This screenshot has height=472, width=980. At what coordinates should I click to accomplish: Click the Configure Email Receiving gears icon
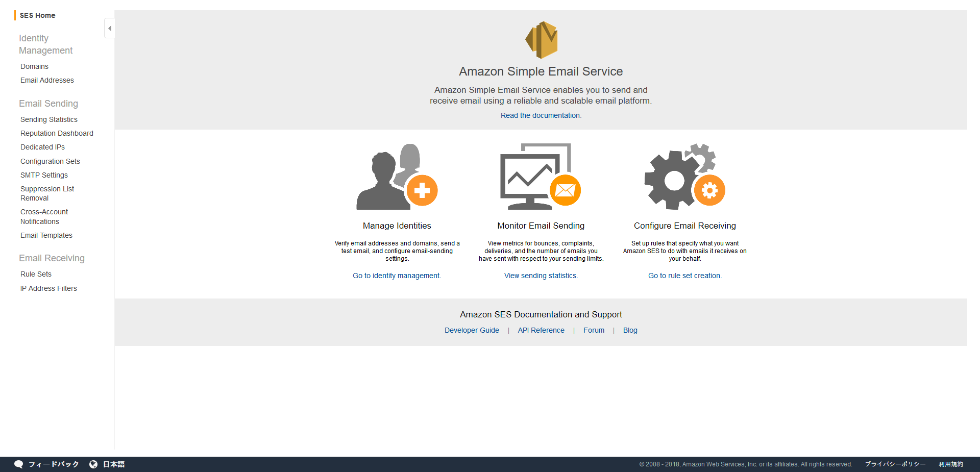[x=684, y=177]
